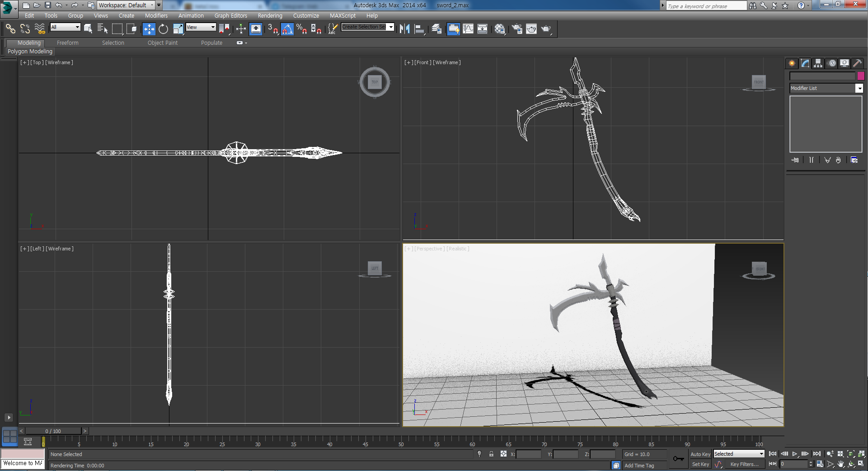This screenshot has width=868, height=471.
Task: Toggle the Graphite ribbon display
Action: tap(453, 29)
